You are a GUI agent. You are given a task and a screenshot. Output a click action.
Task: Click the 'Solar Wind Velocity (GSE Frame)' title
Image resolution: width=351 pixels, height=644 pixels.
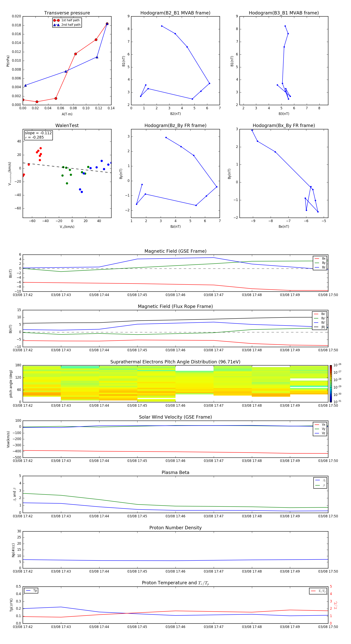[x=175, y=417]
